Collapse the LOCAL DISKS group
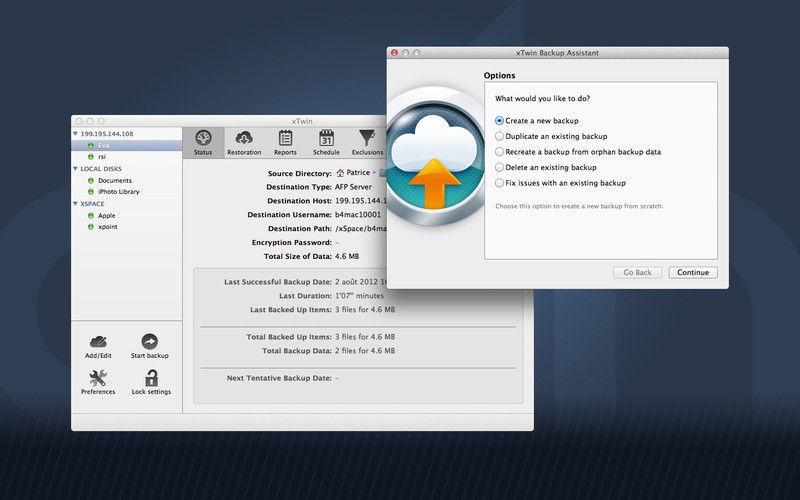 click(76, 169)
